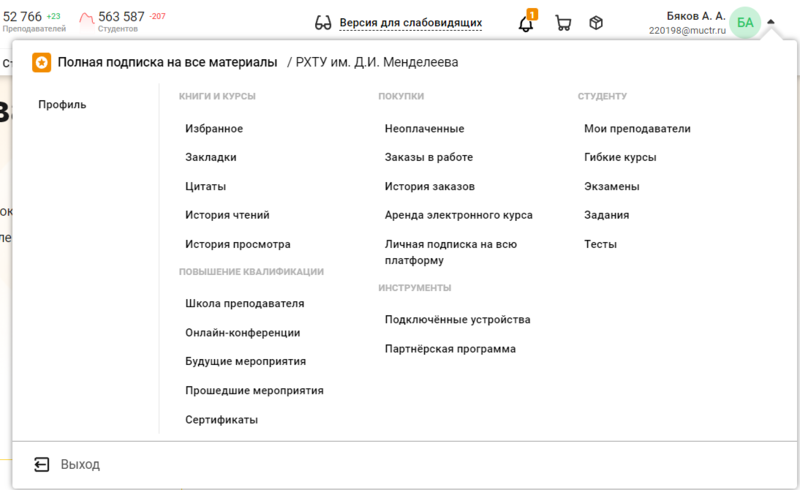This screenshot has height=490, width=800.
Task: Open Мои преподаватели
Action: [637, 129]
